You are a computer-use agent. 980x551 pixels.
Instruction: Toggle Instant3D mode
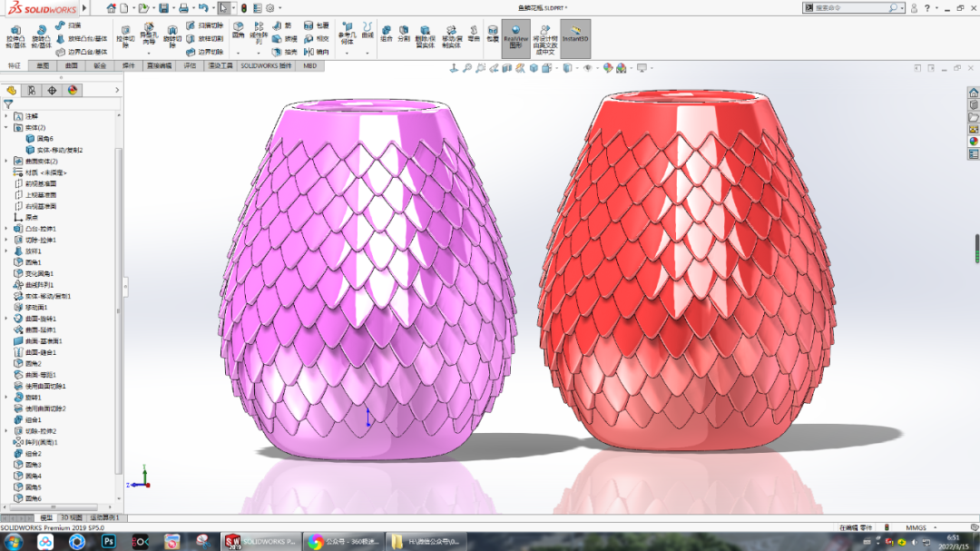[x=575, y=34]
